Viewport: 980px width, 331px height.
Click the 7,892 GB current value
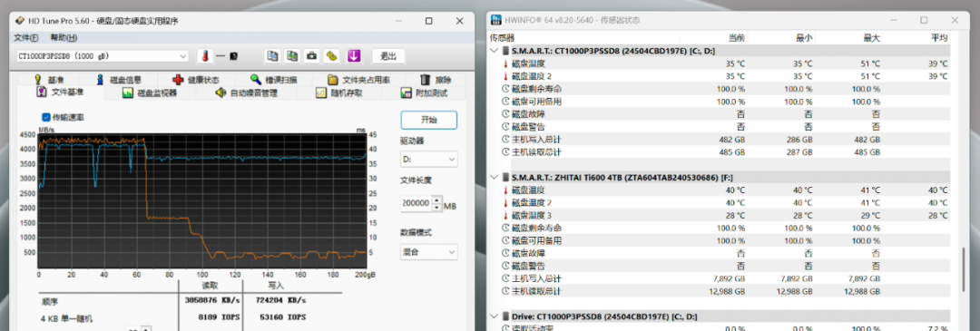click(730, 278)
